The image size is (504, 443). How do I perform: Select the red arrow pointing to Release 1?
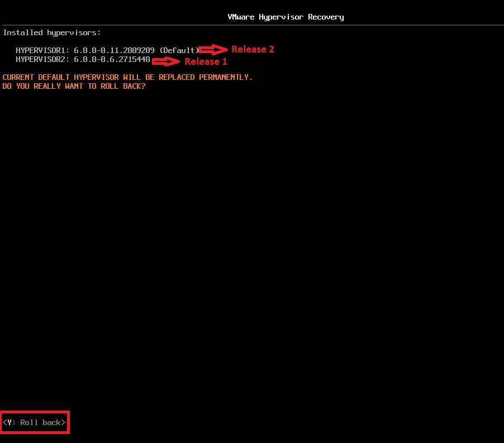coord(166,61)
